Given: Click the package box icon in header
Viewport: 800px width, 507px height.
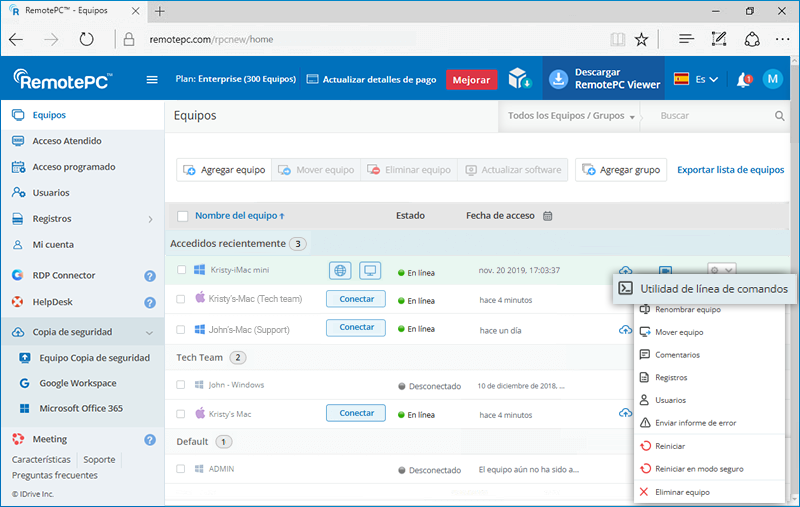Looking at the screenshot, I should (x=518, y=79).
